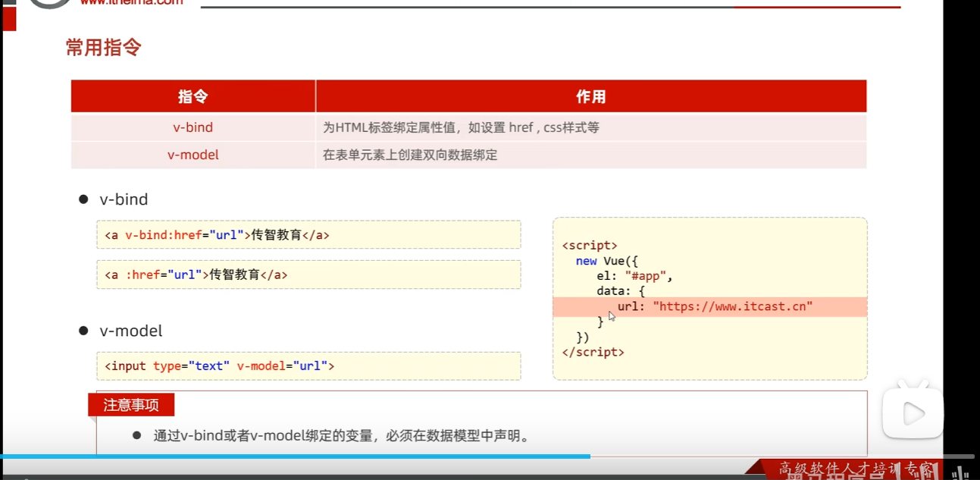Click the 'el: "#app",' code line
The width and height of the screenshot is (980, 480).
click(x=635, y=276)
